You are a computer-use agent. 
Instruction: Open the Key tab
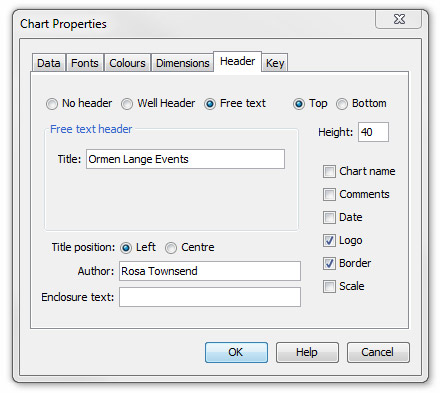(275, 63)
